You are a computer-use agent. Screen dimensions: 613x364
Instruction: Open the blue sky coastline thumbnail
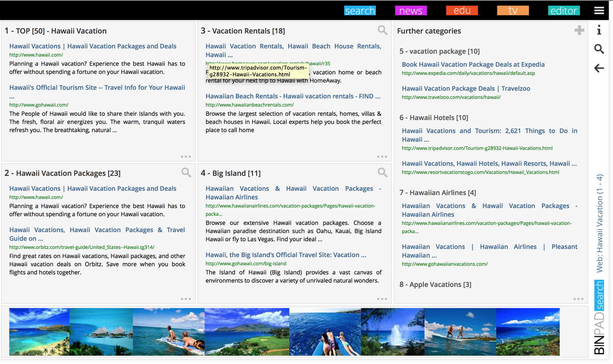tap(528, 332)
